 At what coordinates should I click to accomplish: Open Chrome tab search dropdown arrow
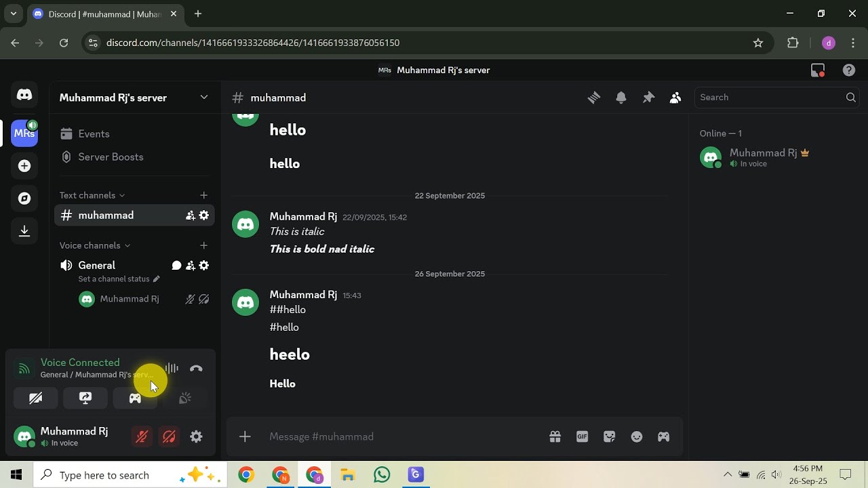pyautogui.click(x=13, y=14)
